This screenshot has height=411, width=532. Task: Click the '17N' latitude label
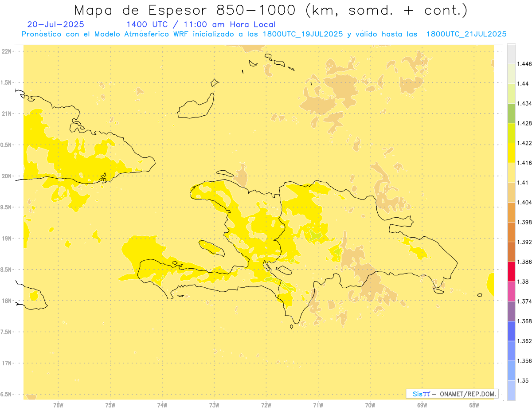pyautogui.click(x=7, y=363)
